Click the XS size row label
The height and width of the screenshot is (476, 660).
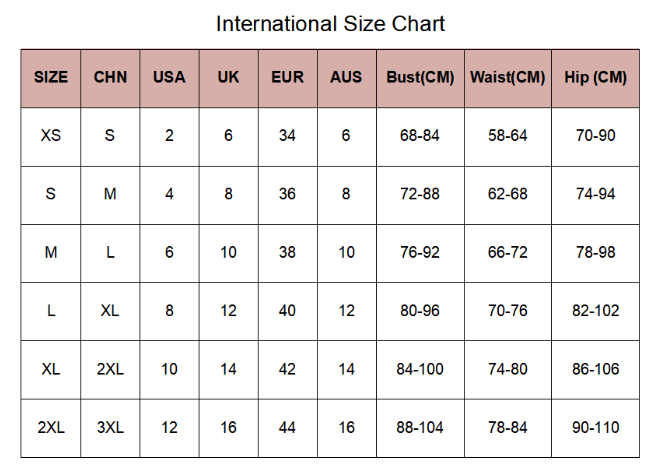51,136
